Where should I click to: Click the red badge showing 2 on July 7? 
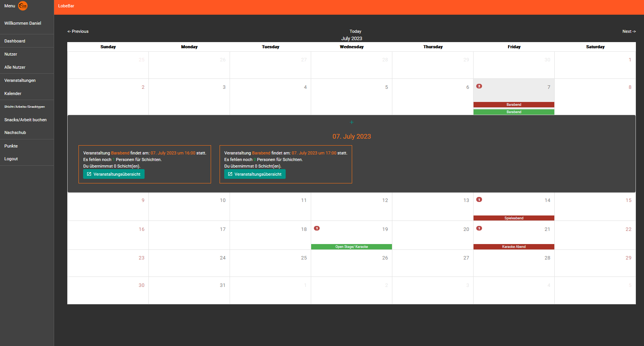coord(479,86)
